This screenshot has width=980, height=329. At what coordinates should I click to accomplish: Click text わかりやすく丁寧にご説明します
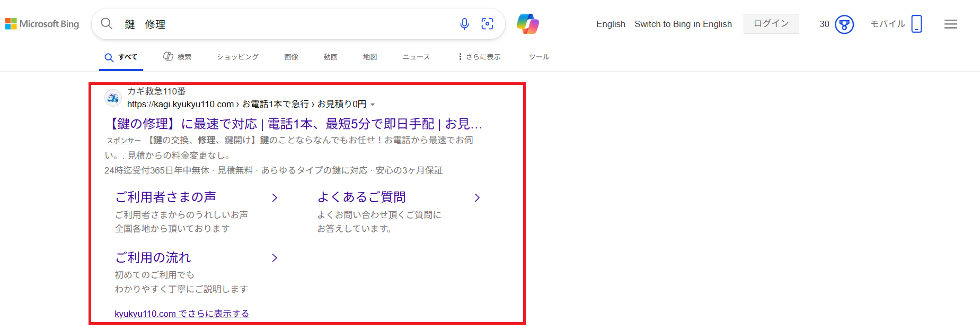pos(181,289)
